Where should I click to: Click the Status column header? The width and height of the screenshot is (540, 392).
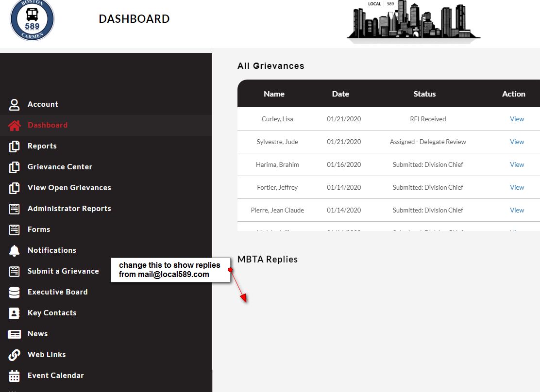coord(424,94)
